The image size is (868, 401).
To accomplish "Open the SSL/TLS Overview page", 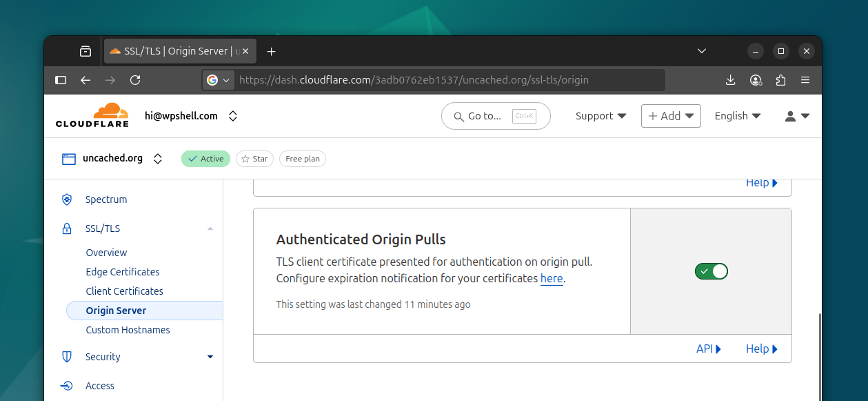I will point(106,253).
